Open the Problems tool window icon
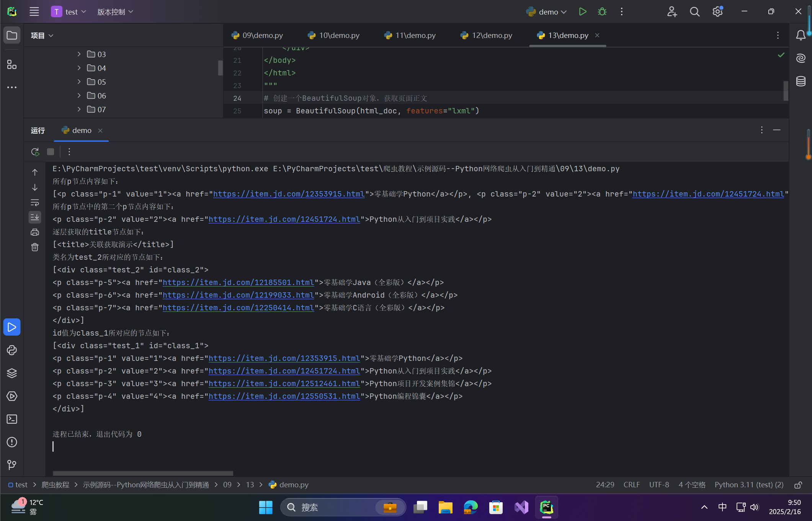812x521 pixels. pyautogui.click(x=12, y=442)
